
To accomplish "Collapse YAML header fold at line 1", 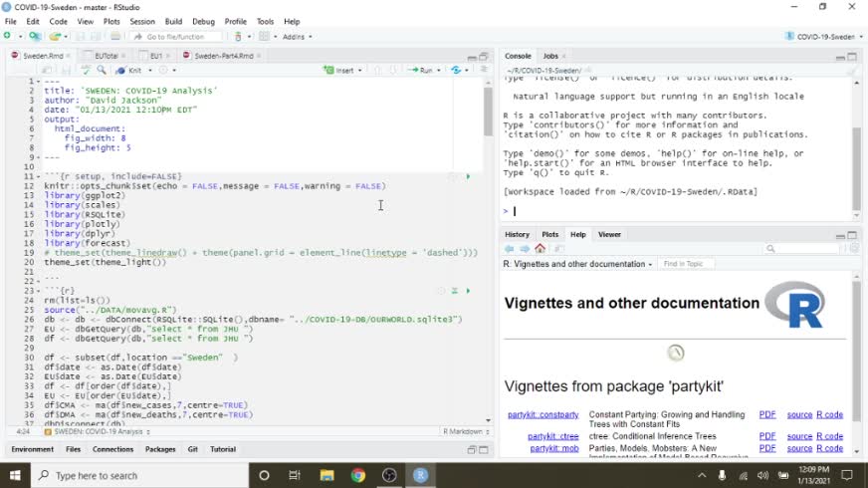I will click(38, 82).
